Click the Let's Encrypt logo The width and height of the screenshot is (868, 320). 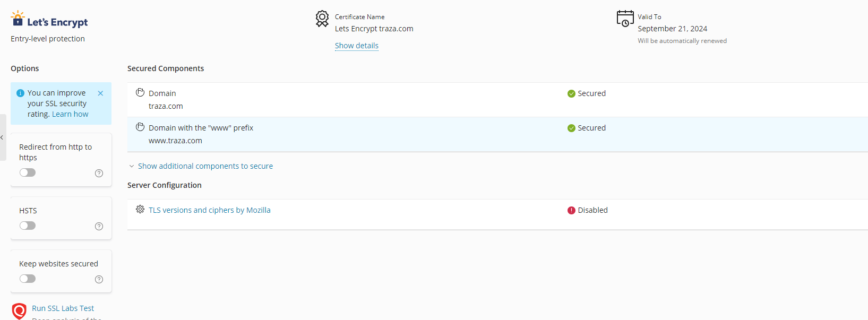click(x=49, y=20)
